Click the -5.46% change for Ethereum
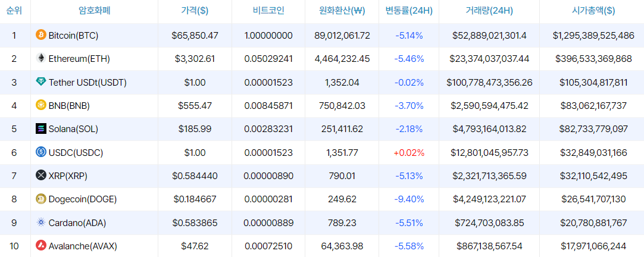 point(409,59)
